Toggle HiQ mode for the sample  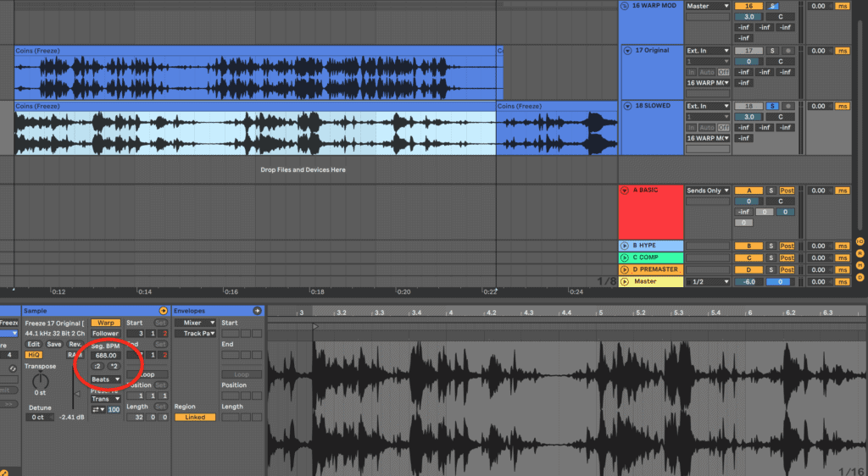click(x=34, y=355)
